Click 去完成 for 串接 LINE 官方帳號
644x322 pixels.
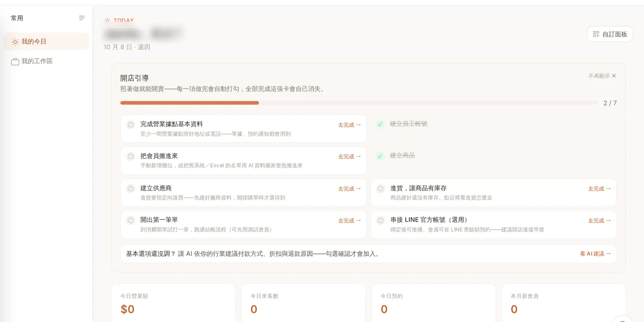pos(599,221)
